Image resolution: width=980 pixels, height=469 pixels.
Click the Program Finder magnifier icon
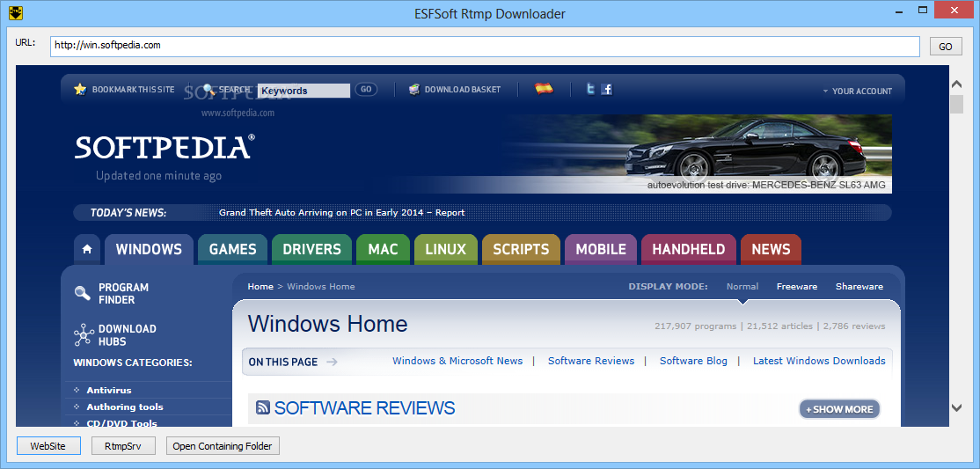[83, 293]
